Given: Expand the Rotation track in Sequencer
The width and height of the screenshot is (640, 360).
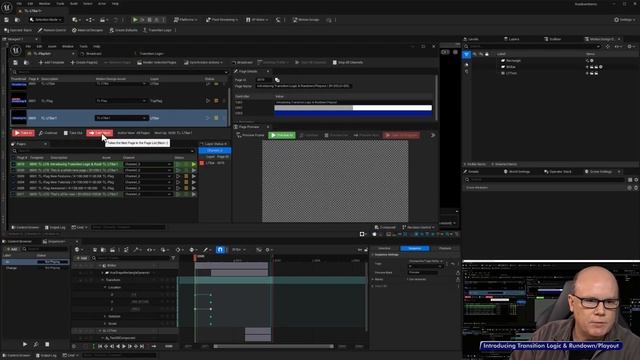Looking at the screenshot, I should pyautogui.click(x=105, y=316).
